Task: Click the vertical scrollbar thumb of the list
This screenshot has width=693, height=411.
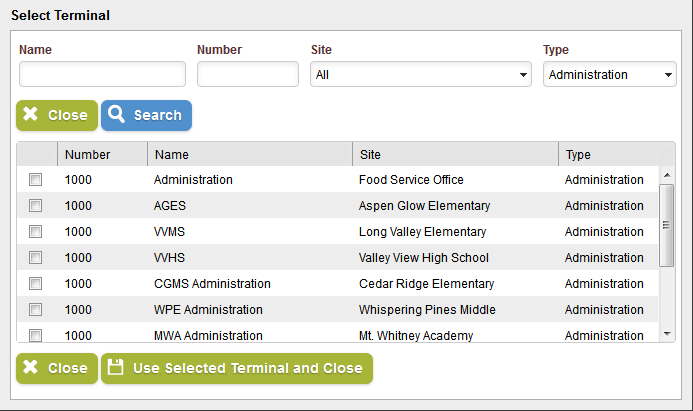Action: tap(666, 225)
